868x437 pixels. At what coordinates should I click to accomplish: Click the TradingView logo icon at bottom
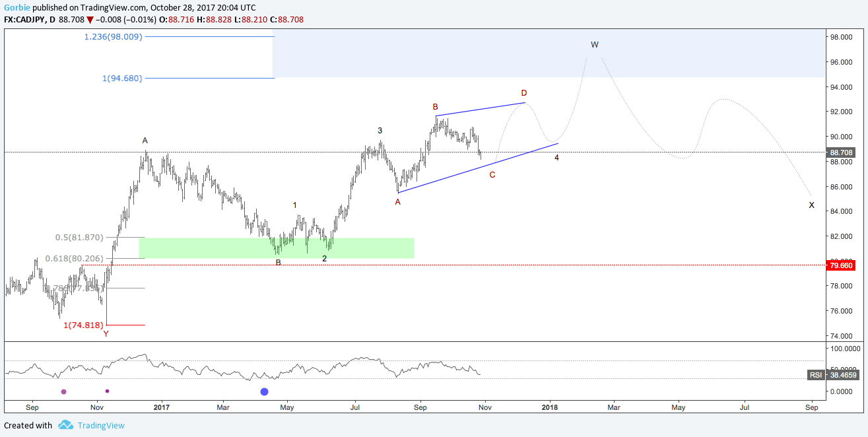coord(65,425)
